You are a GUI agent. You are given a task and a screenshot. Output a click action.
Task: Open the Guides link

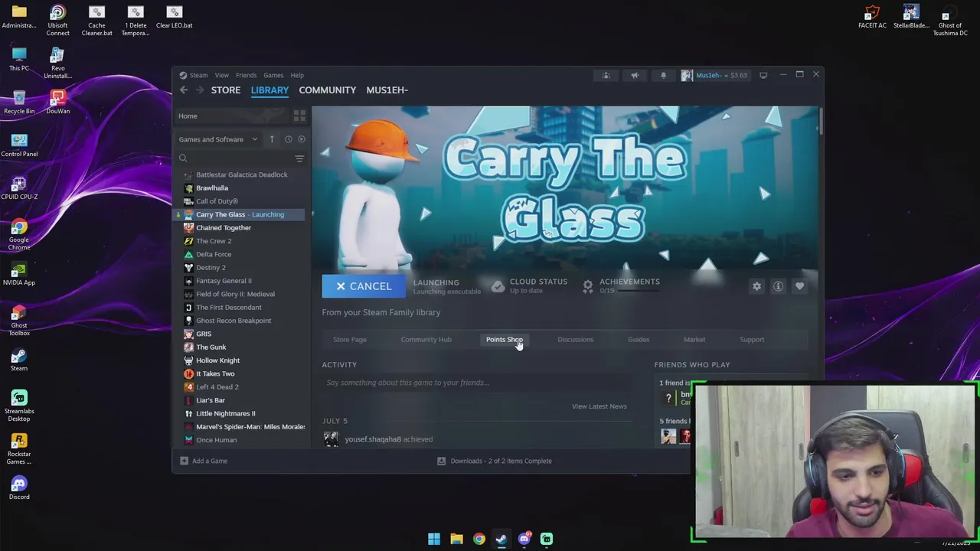pos(639,340)
